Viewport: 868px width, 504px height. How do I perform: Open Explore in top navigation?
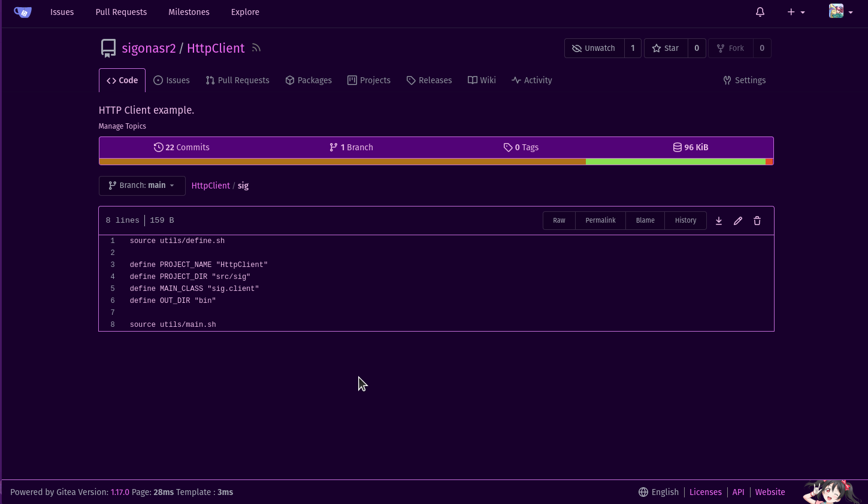[x=245, y=12]
